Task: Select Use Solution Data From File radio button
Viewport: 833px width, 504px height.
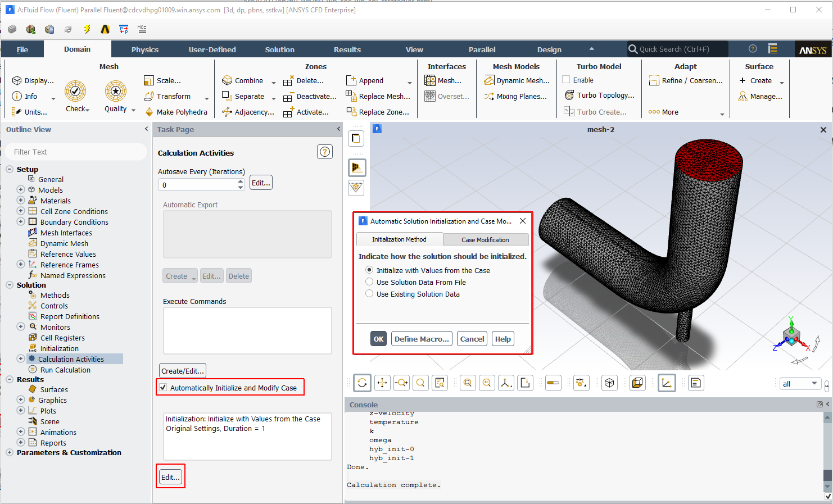Action: (369, 281)
